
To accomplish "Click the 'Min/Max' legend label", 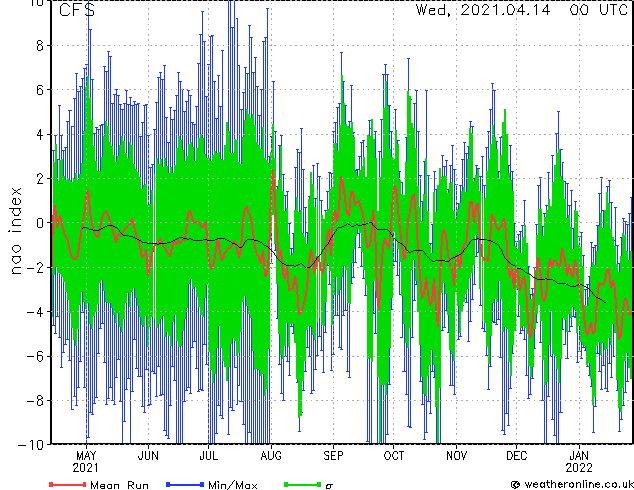I will [x=232, y=484].
